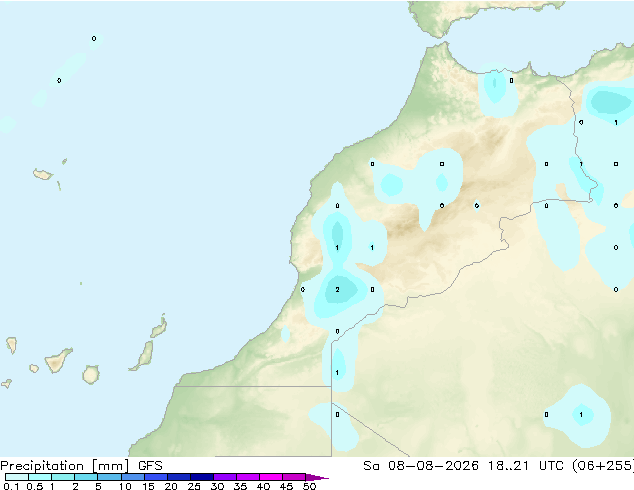Click the 15–20 mm legend color box
Viewport: 634px width, 490px height.
click(x=155, y=477)
